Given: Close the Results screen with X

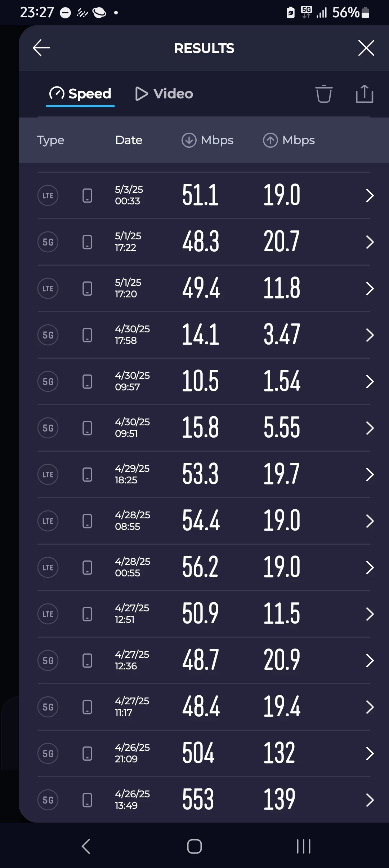Looking at the screenshot, I should (366, 48).
